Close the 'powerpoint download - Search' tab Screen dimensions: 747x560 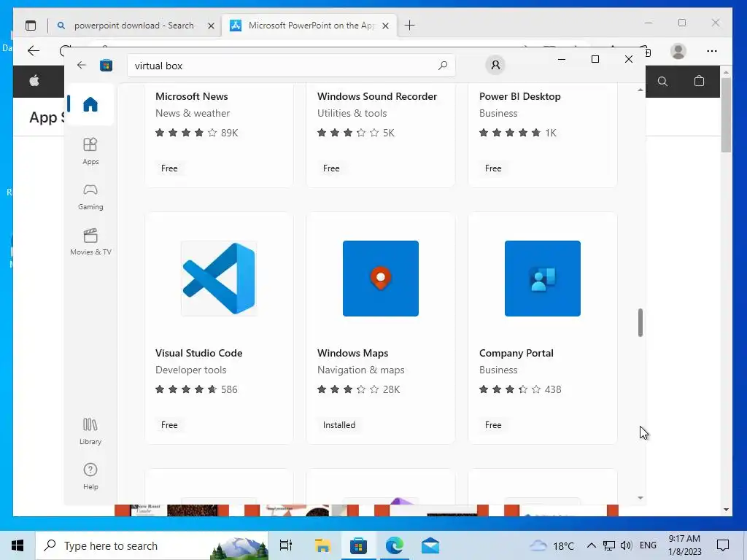pyautogui.click(x=211, y=26)
